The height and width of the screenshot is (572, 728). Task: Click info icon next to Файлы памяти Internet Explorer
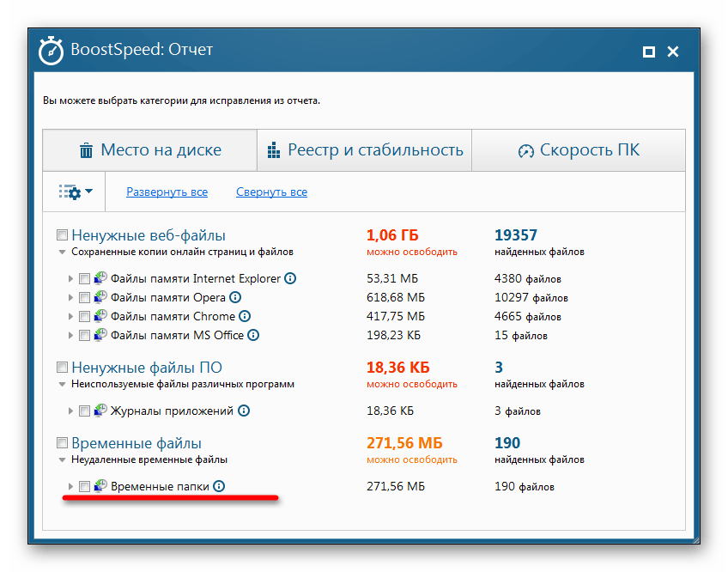[290, 278]
